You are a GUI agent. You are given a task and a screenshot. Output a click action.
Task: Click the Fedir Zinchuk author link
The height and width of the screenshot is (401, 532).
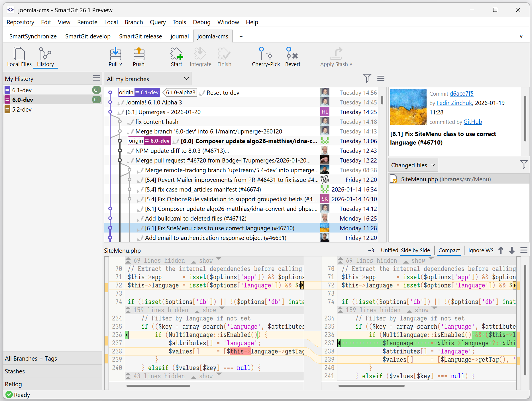[x=454, y=103]
